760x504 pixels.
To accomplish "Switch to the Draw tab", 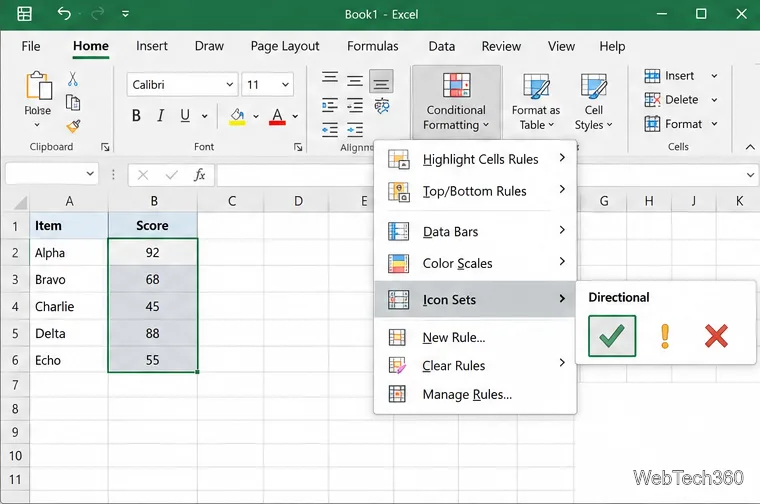I will tap(209, 46).
